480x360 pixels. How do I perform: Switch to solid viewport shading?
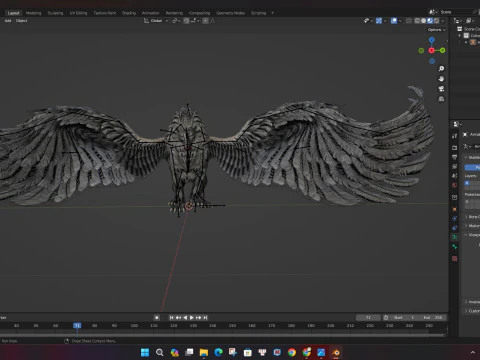424,21
